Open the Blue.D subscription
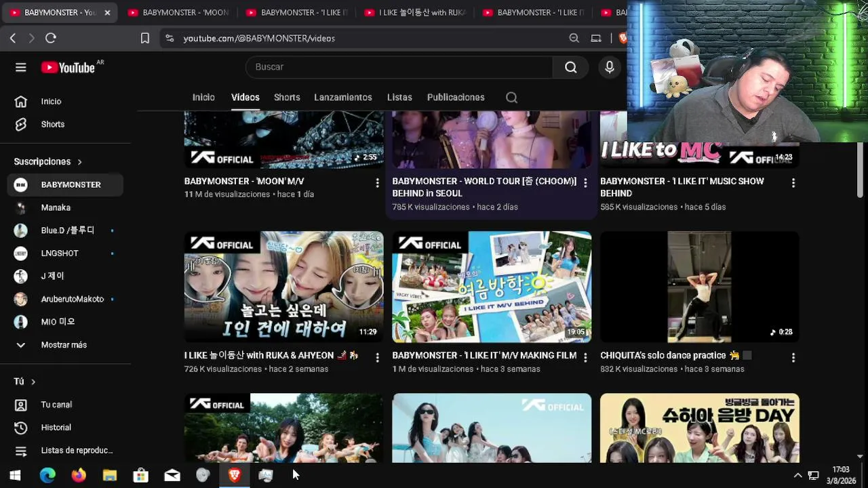This screenshot has height=488, width=868. click(66, 230)
